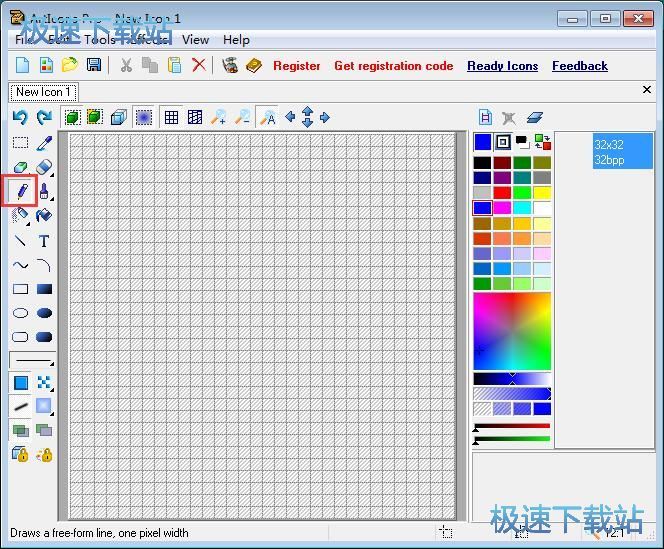
Task: Click Get registration code link
Action: (393, 66)
